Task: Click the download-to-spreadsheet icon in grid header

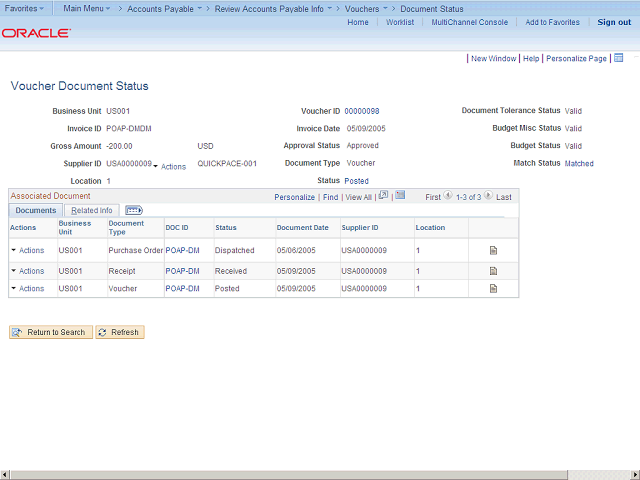Action: pyautogui.click(x=400, y=196)
